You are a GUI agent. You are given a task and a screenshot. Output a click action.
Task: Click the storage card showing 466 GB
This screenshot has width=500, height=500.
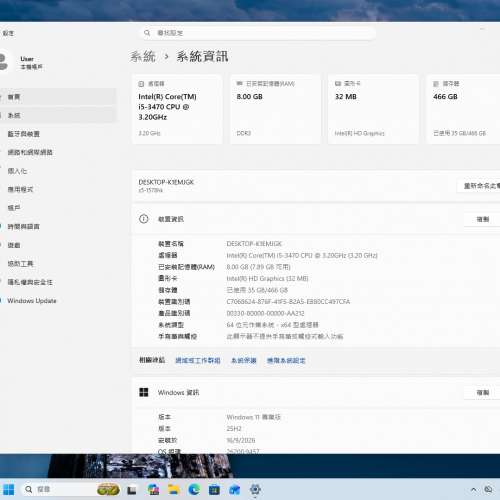point(464,109)
